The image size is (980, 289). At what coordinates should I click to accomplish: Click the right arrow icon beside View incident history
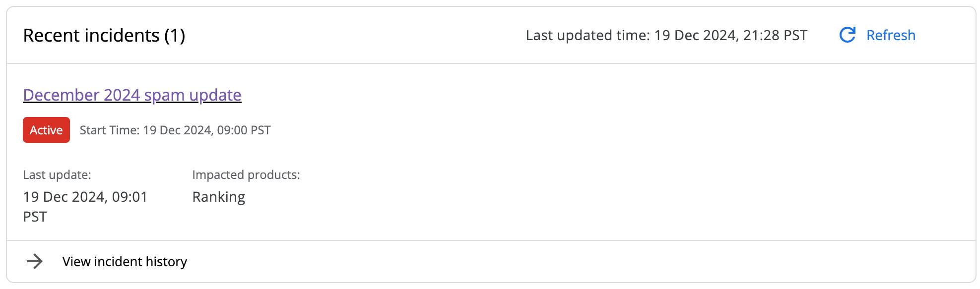click(x=34, y=261)
